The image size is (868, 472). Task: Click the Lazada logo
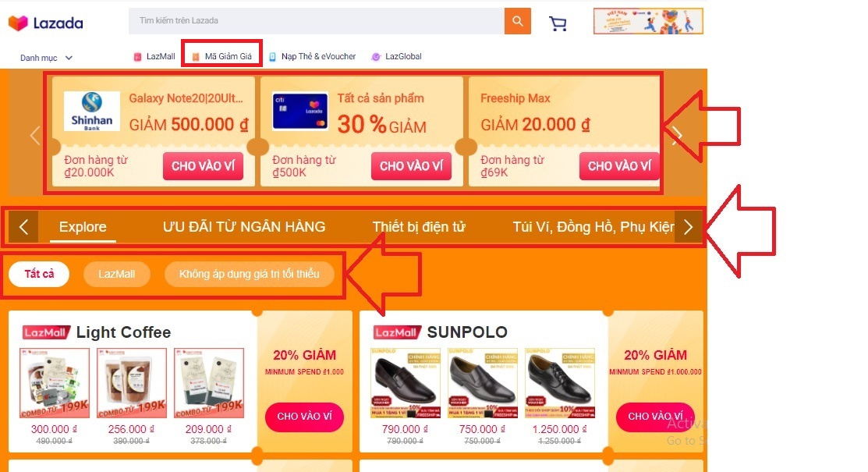pyautogui.click(x=45, y=23)
